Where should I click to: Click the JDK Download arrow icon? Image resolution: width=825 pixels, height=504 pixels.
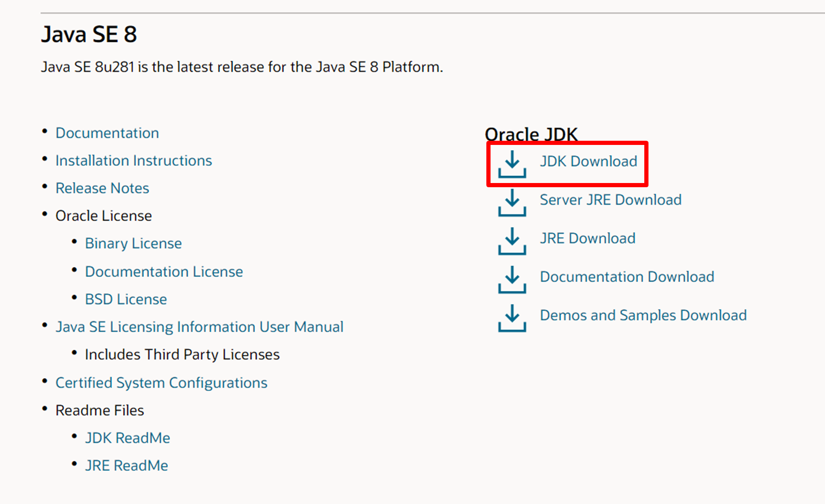coord(512,164)
